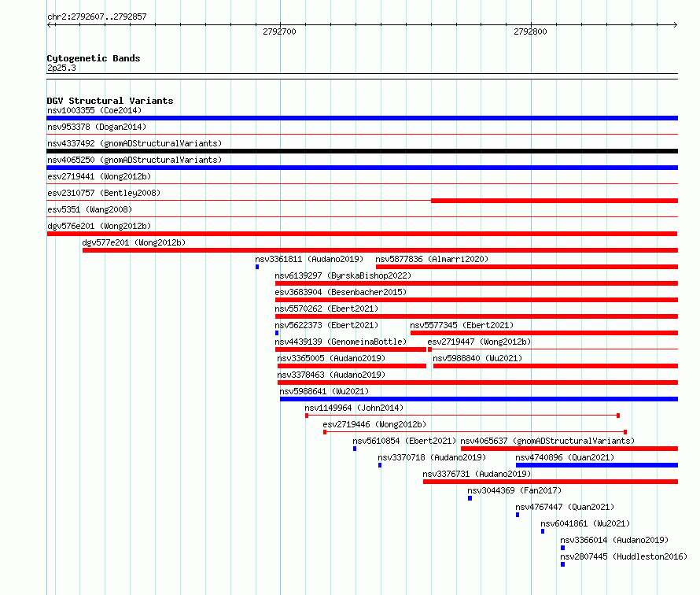Image resolution: width=700 pixels, height=595 pixels.
Task: Click blue marker under nsv3370718
Action: pyautogui.click(x=380, y=465)
